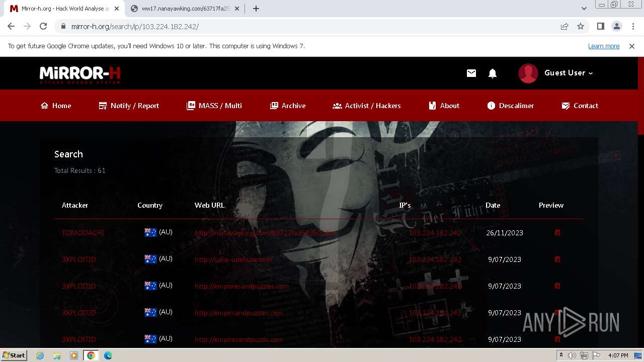Click the 3XPLOITID attacker in sako-udehuse row

[79, 259]
